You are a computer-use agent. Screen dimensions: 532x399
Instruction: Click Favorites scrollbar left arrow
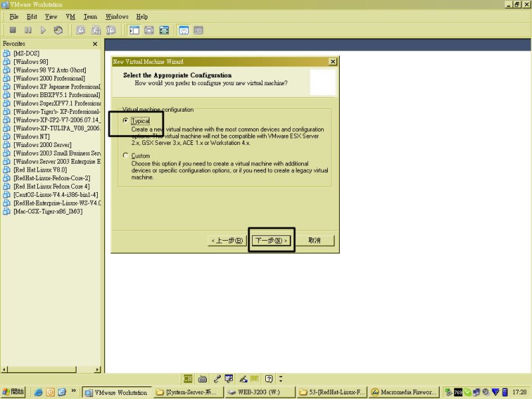tap(4, 369)
